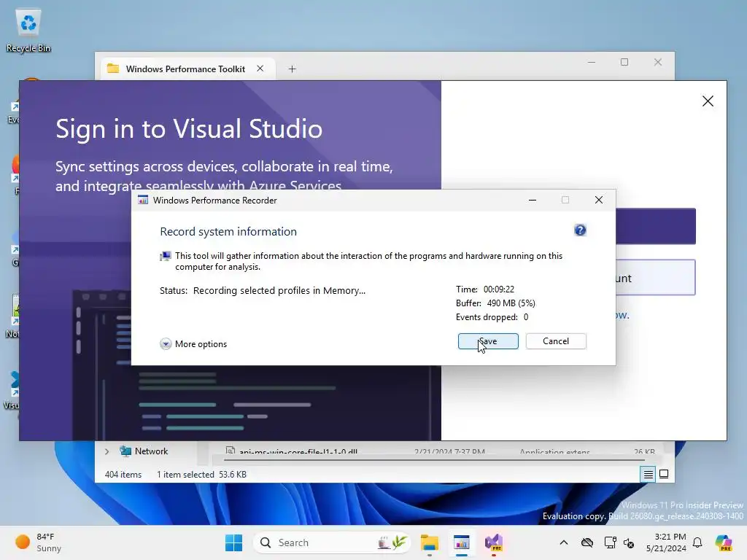
Task: Open Visual Studio Preview taskbar icon
Action: click(494, 542)
